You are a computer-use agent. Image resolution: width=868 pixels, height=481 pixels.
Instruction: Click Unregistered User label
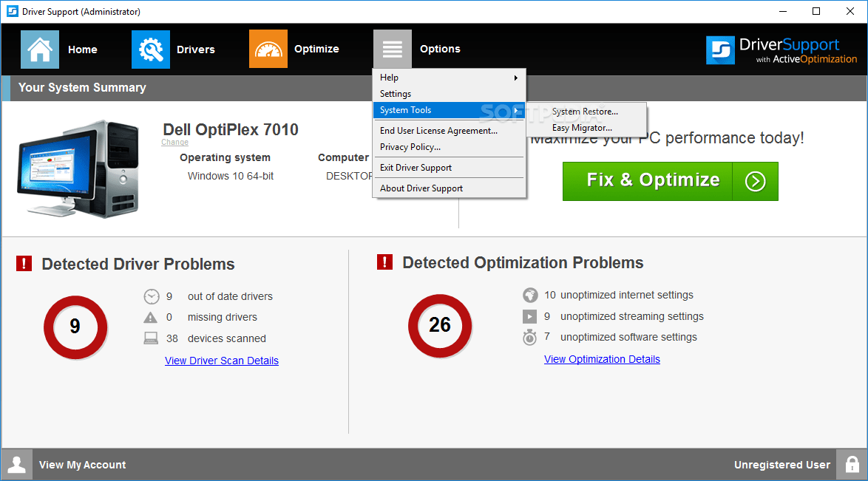pos(782,465)
